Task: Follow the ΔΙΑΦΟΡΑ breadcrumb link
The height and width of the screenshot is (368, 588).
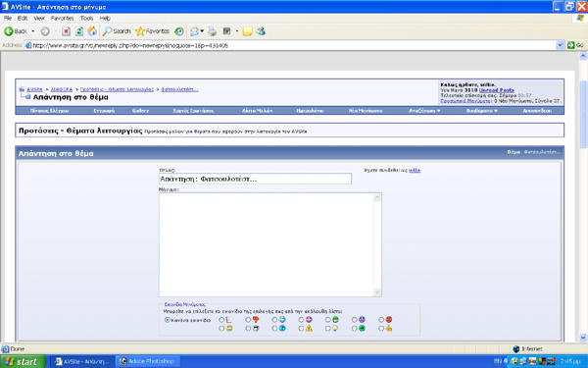Action: [62, 89]
